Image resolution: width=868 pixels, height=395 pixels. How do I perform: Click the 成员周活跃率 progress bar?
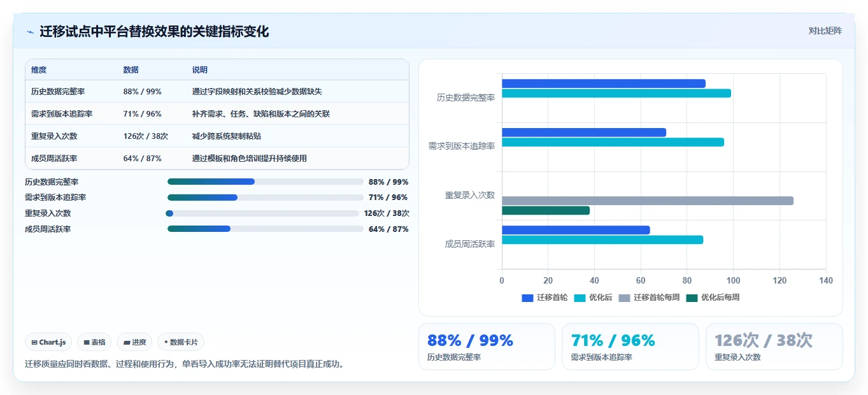tap(265, 229)
